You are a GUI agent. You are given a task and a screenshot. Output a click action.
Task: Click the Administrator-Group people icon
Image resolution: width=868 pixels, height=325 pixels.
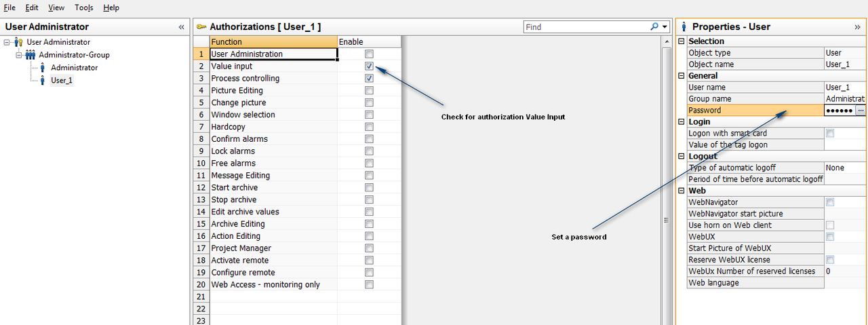pyautogui.click(x=31, y=55)
